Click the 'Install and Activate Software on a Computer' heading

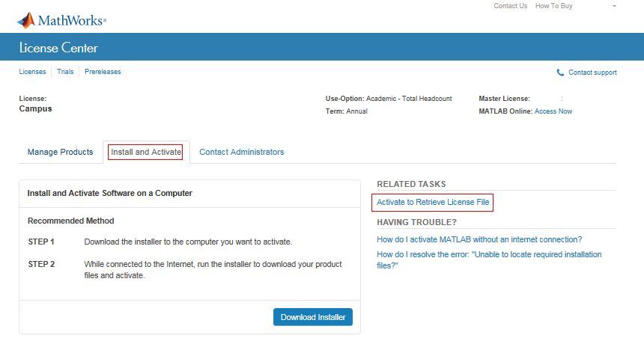[x=110, y=193]
